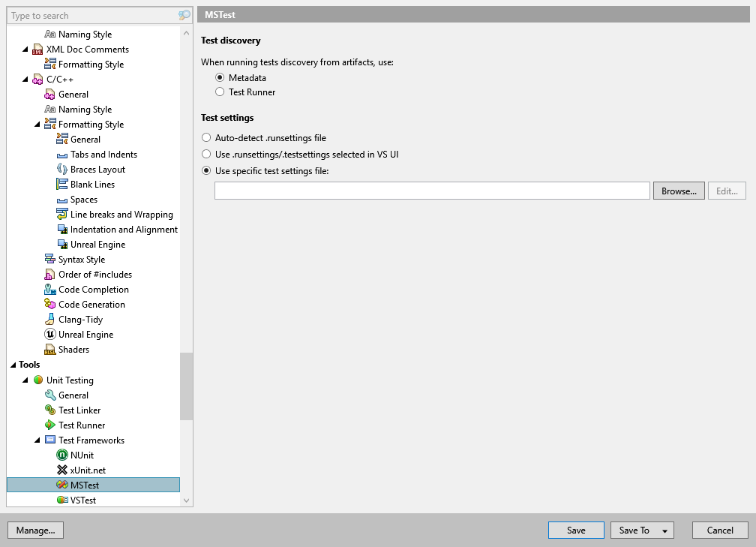This screenshot has height=547, width=756.
Task: Click the Test Runner settings icon
Action: (51, 425)
